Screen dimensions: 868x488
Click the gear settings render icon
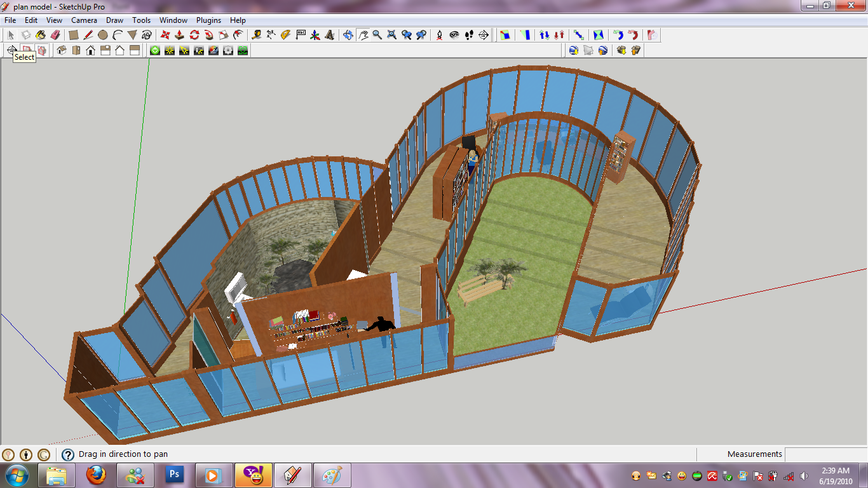tap(228, 50)
